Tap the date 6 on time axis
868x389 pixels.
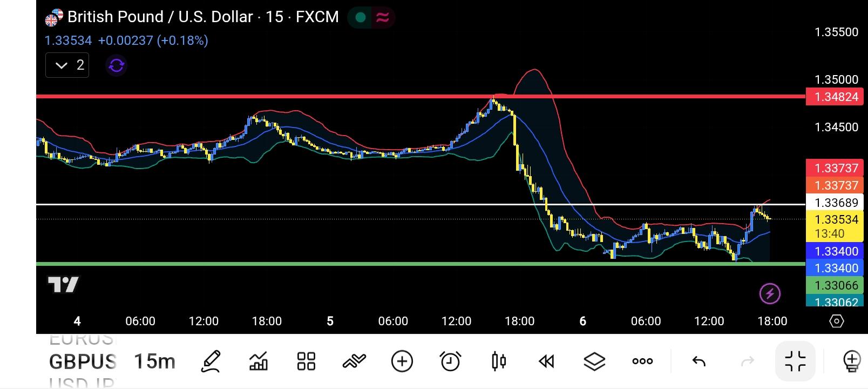pos(582,321)
